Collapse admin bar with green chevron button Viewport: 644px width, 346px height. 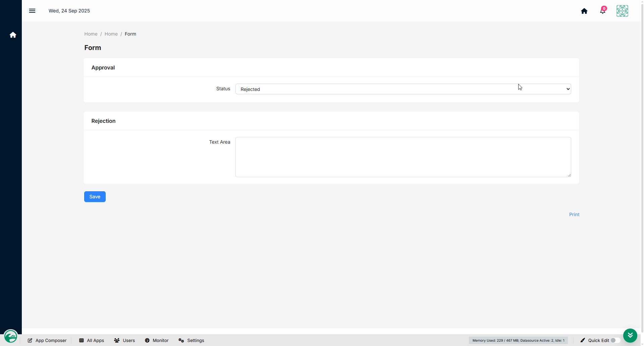coord(630,335)
